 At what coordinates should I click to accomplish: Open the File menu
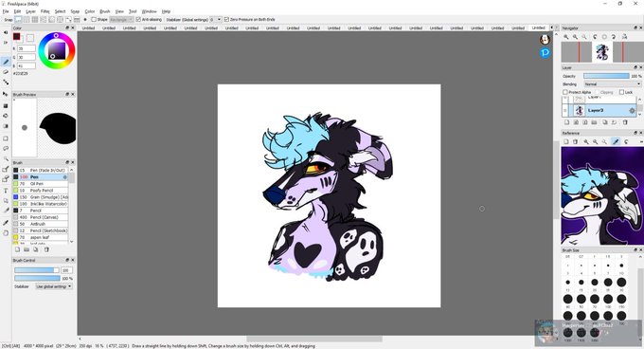6,11
